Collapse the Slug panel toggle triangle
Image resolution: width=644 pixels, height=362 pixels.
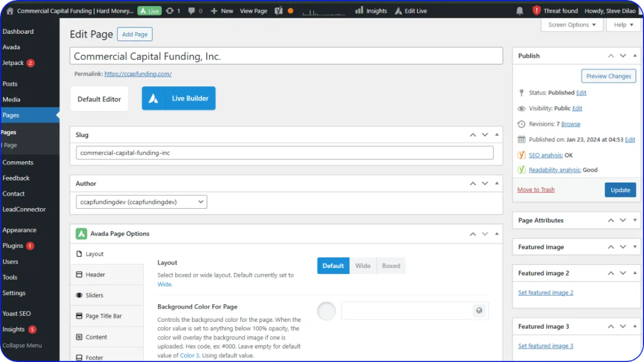point(496,135)
